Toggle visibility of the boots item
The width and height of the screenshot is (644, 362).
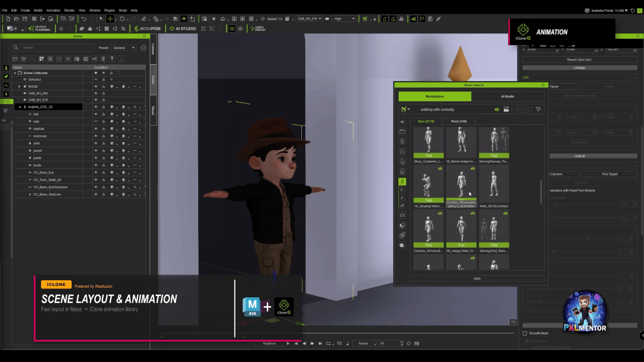tap(96, 165)
